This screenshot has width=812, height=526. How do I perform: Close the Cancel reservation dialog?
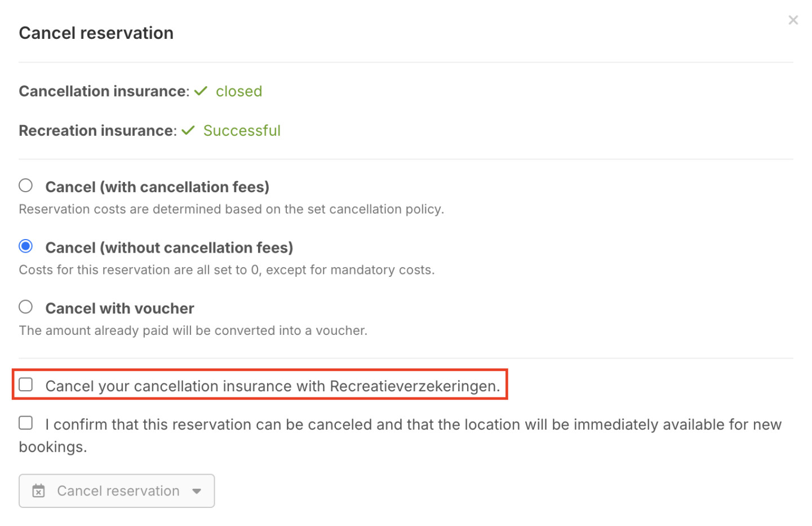[x=793, y=20]
